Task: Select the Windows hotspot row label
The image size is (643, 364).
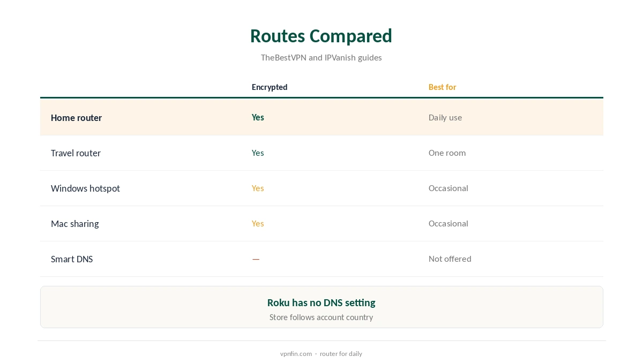Action: pyautogui.click(x=85, y=188)
